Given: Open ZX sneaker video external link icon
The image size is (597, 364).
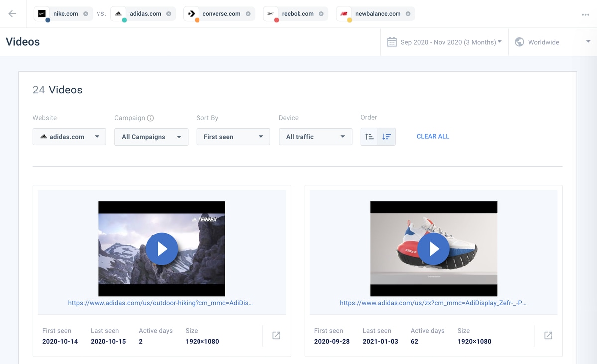Looking at the screenshot, I should tap(548, 335).
